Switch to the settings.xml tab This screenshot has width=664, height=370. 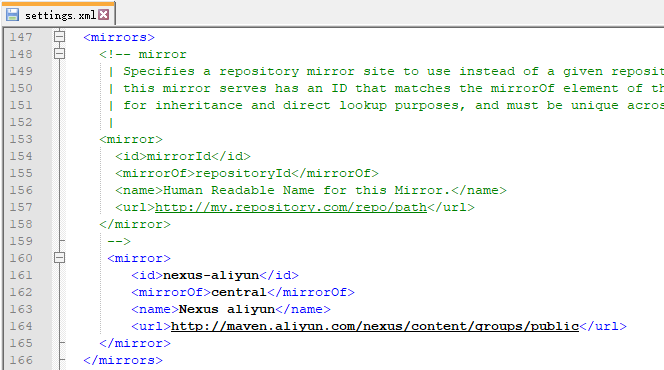pyautogui.click(x=58, y=14)
